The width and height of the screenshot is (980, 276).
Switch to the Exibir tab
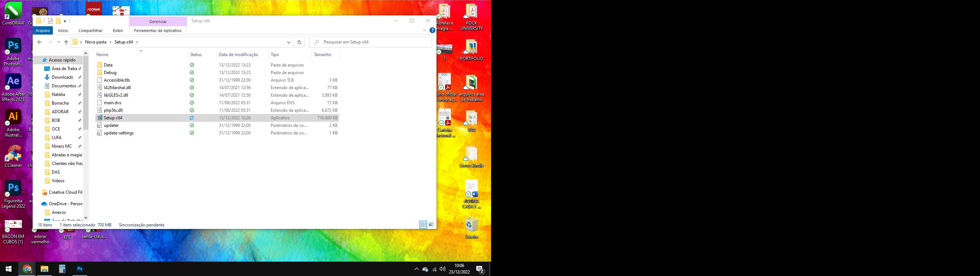pyautogui.click(x=118, y=31)
